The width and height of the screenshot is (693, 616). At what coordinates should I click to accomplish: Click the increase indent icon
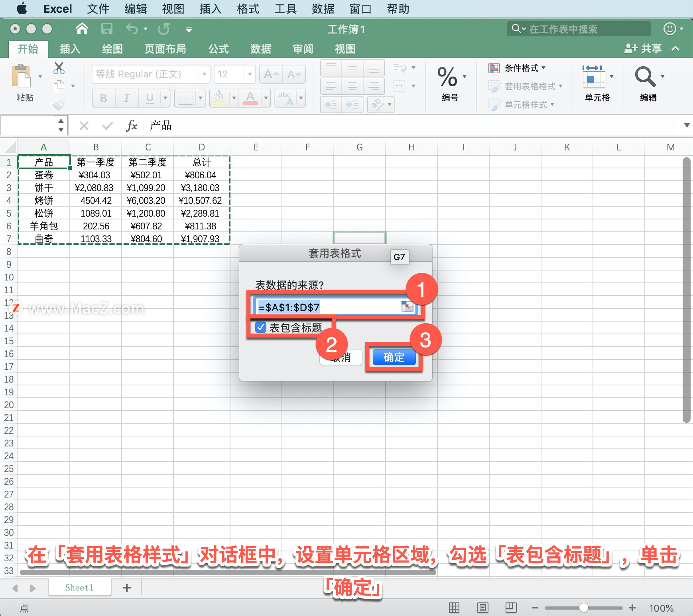pyautogui.click(x=352, y=105)
